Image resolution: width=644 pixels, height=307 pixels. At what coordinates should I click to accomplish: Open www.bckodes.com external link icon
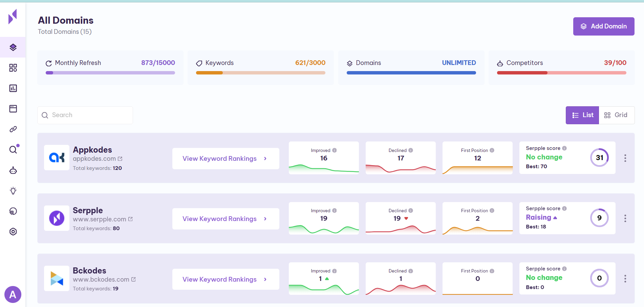point(133,279)
